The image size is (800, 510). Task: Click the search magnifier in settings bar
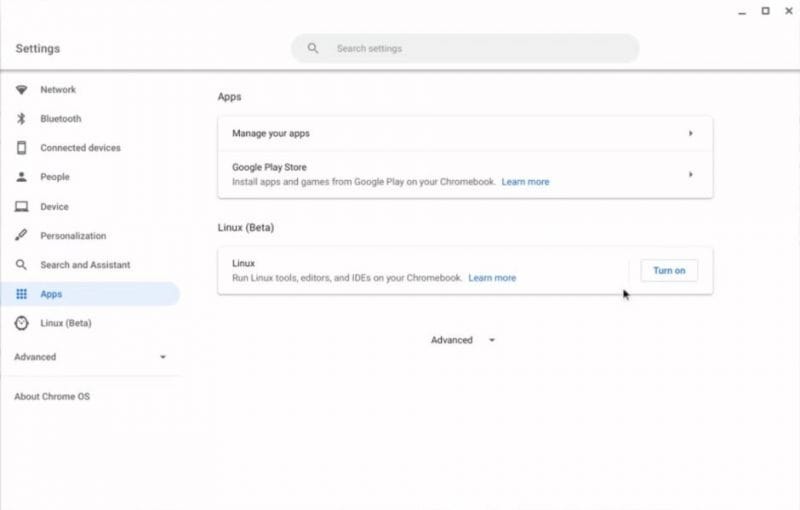pos(313,48)
